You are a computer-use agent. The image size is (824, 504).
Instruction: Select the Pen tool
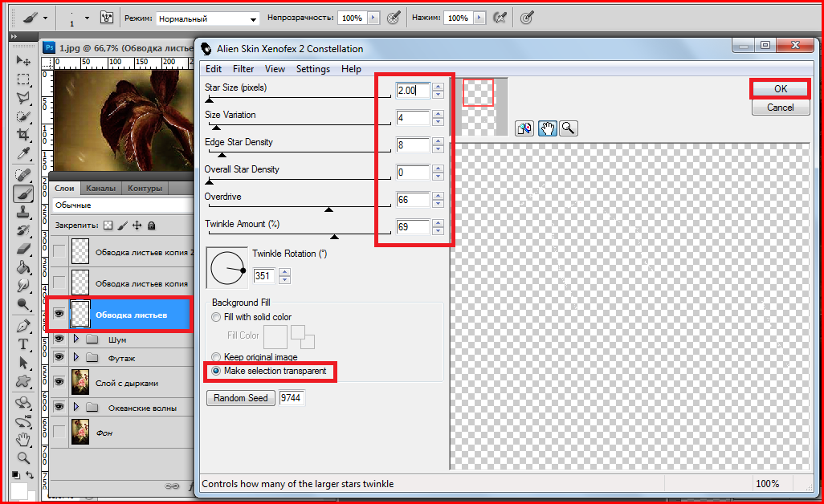coord(23,326)
